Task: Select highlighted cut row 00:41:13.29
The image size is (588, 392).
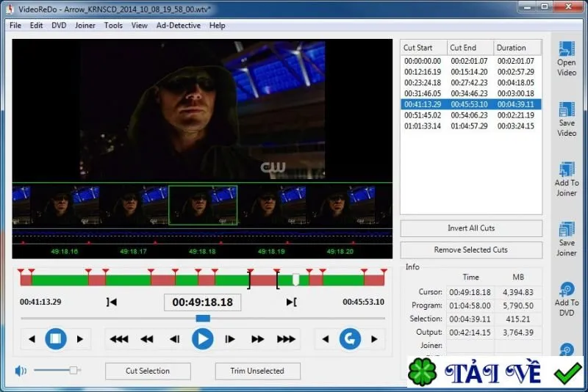Action: [470, 104]
